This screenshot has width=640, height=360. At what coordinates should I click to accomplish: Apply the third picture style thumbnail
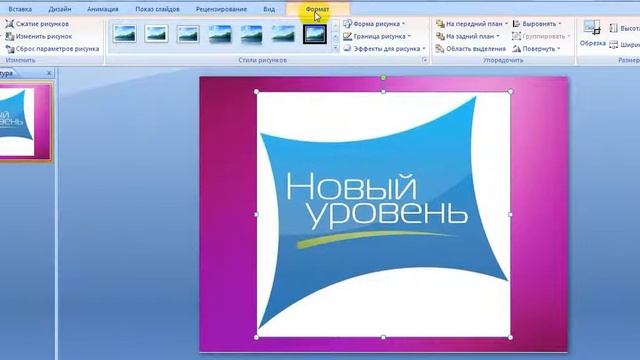[188, 34]
